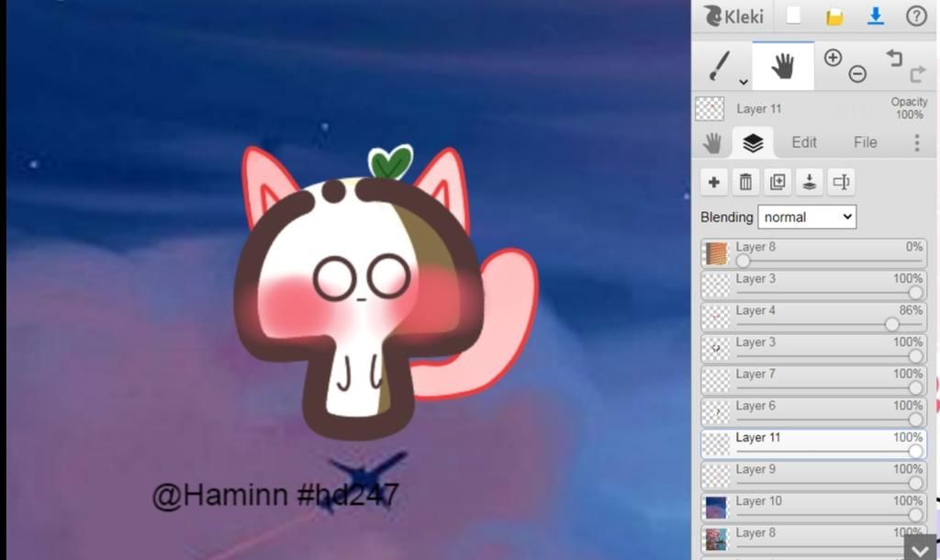Switch to the Hand settings tab
This screenshot has height=560, width=940.
pos(712,142)
